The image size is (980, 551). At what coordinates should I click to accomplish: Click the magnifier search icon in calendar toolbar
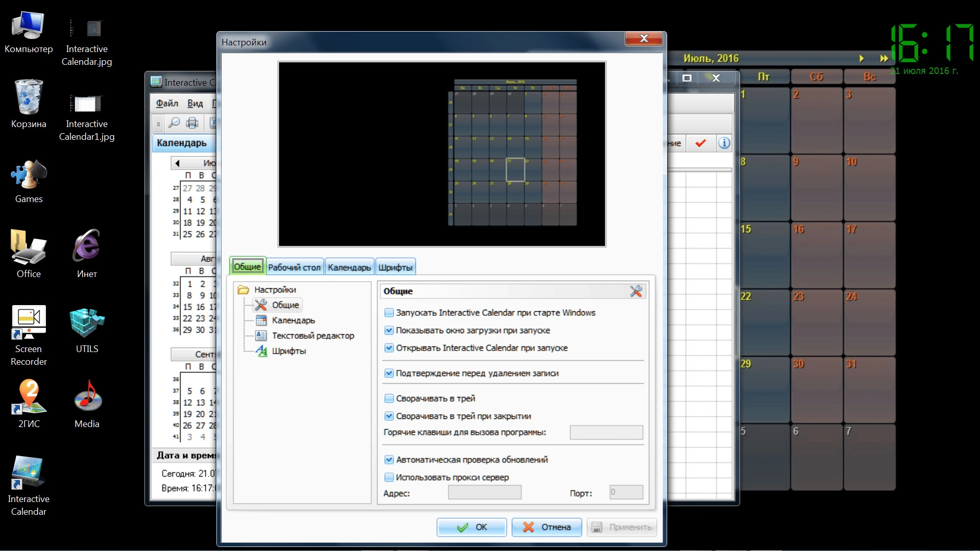(174, 123)
